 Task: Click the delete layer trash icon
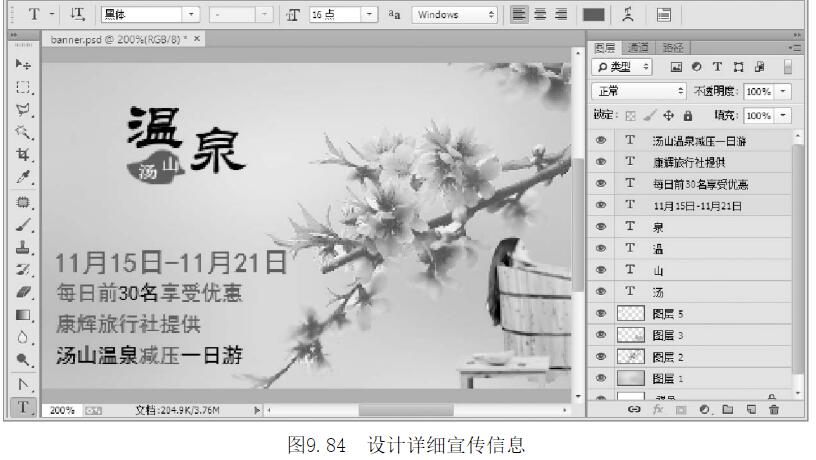click(773, 410)
